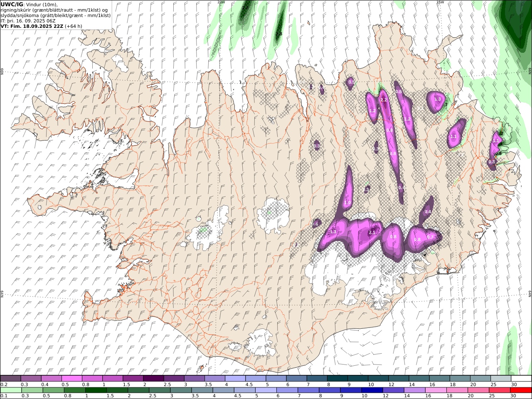The width and height of the screenshot is (532, 399).
Task: Click the '(+64 h)' forecast offset text
Action: (x=74, y=26)
